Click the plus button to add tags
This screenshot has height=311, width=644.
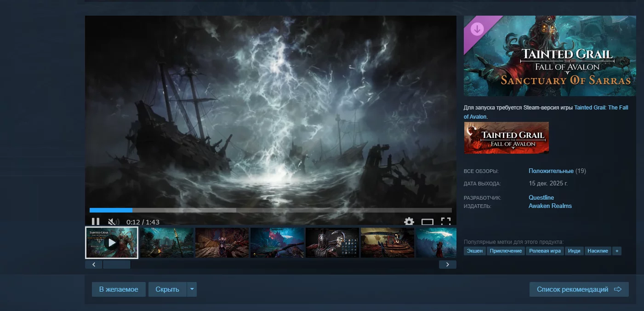617,251
